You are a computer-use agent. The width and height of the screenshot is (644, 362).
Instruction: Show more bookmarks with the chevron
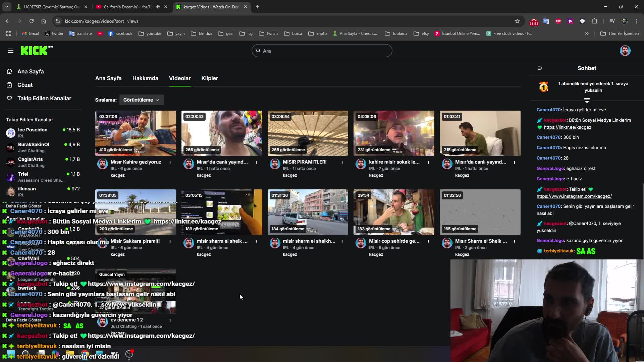587,34
